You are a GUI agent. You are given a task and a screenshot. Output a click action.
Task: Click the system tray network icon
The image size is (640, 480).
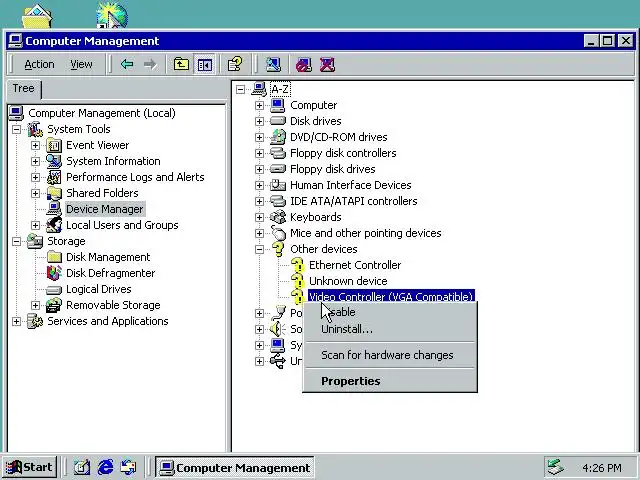click(556, 467)
